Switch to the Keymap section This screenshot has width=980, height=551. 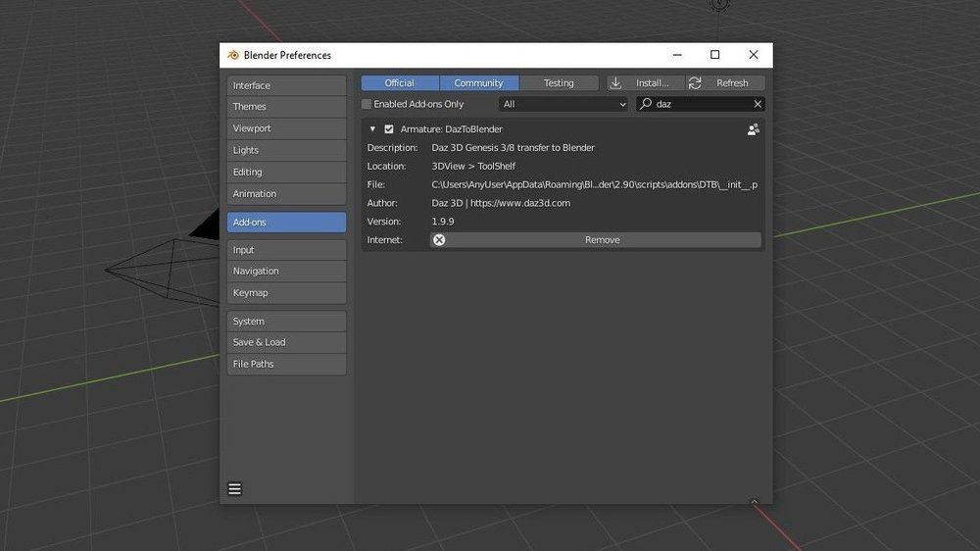[286, 293]
